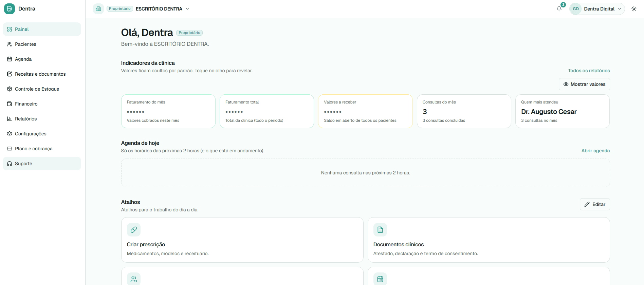The height and width of the screenshot is (285, 644).
Task: Click the Controle de Estoque box icon
Action: click(10, 89)
